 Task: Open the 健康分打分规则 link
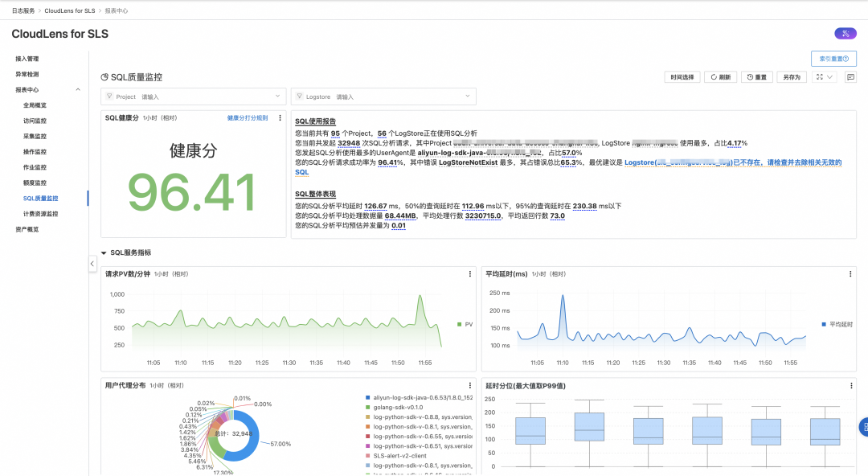click(248, 118)
